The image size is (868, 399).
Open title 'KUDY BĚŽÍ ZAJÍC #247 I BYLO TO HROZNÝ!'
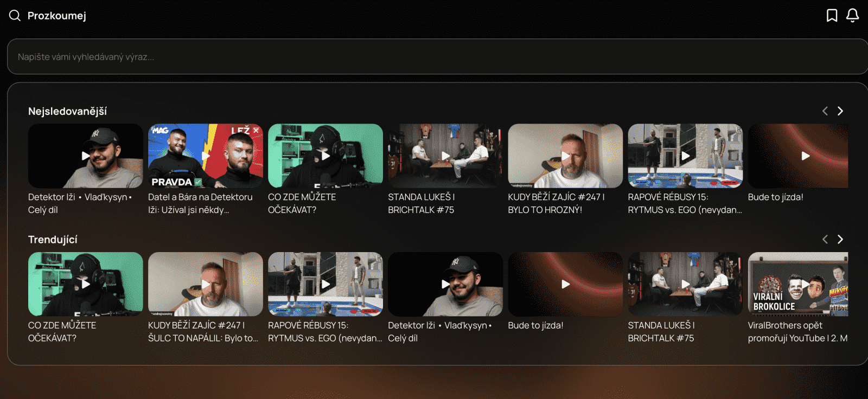coord(556,203)
